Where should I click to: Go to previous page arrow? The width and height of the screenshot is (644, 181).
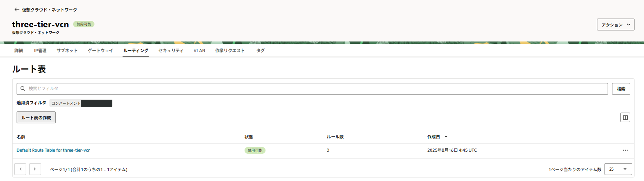[x=20, y=169]
